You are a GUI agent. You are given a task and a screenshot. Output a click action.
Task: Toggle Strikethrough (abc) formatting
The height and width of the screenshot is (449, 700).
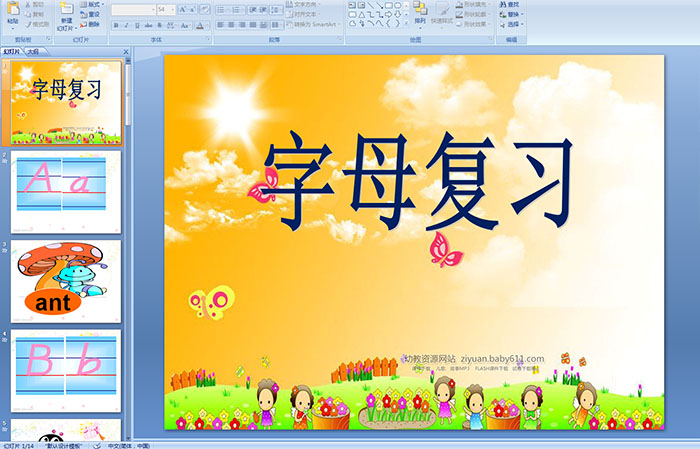pyautogui.click(x=148, y=25)
